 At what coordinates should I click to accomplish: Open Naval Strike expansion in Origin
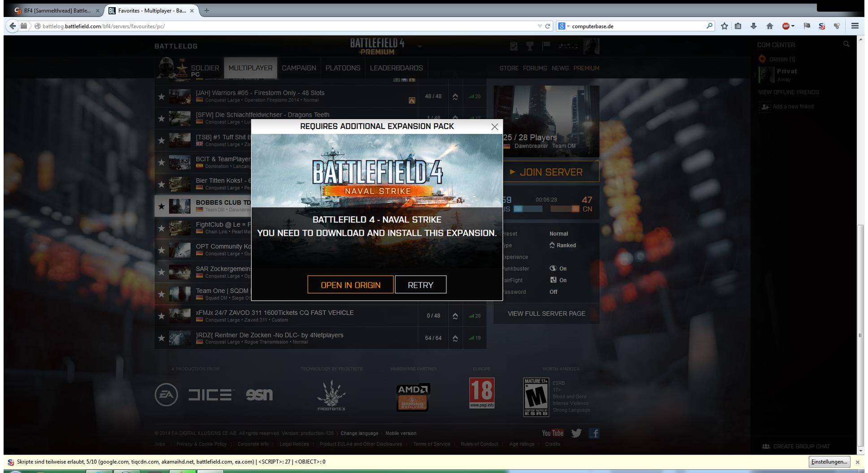[x=350, y=285]
